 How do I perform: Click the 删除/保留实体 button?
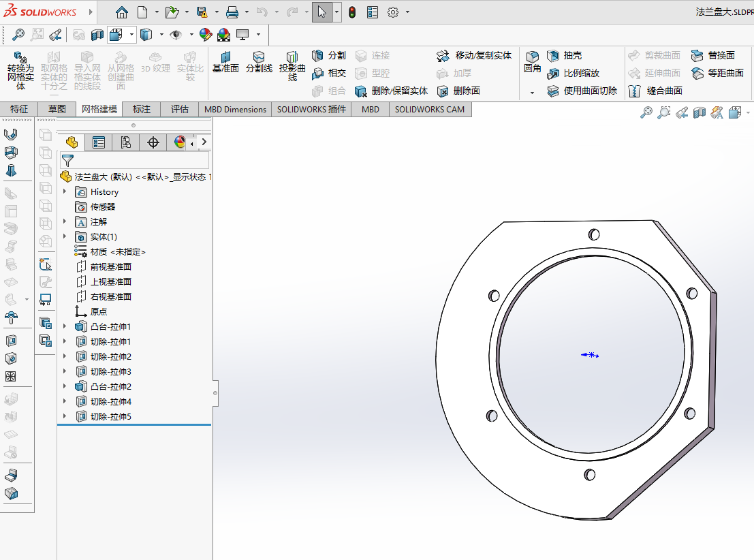point(392,91)
